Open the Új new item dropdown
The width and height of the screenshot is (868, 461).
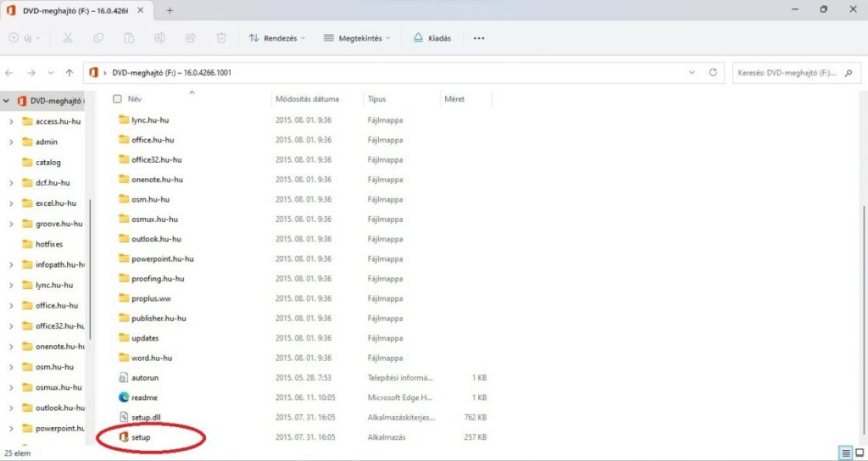pos(25,38)
